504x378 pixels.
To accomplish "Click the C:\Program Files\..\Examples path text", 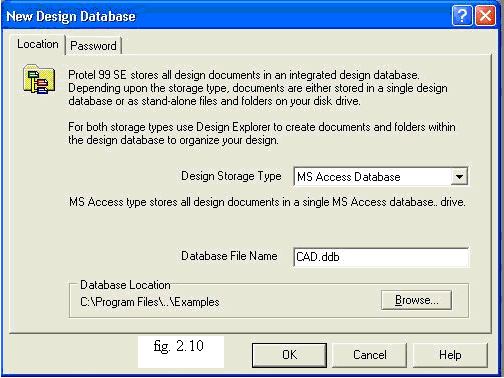I will coord(150,302).
